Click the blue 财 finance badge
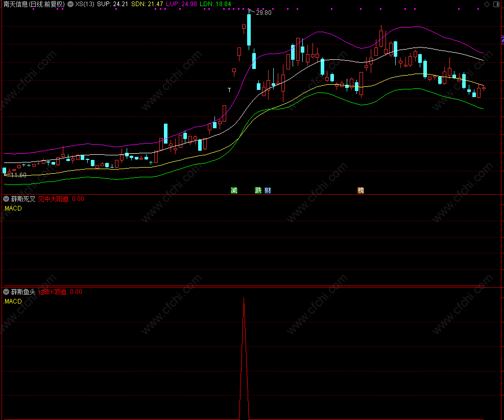The width and height of the screenshot is (504, 420). coord(268,191)
